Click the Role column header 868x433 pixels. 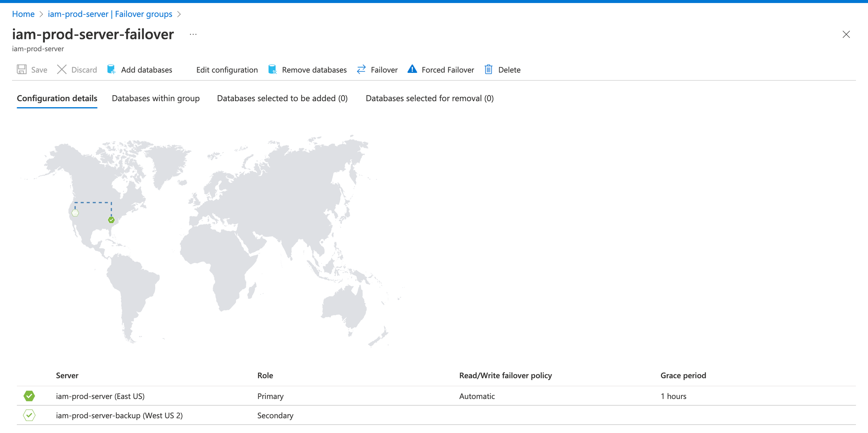click(265, 375)
